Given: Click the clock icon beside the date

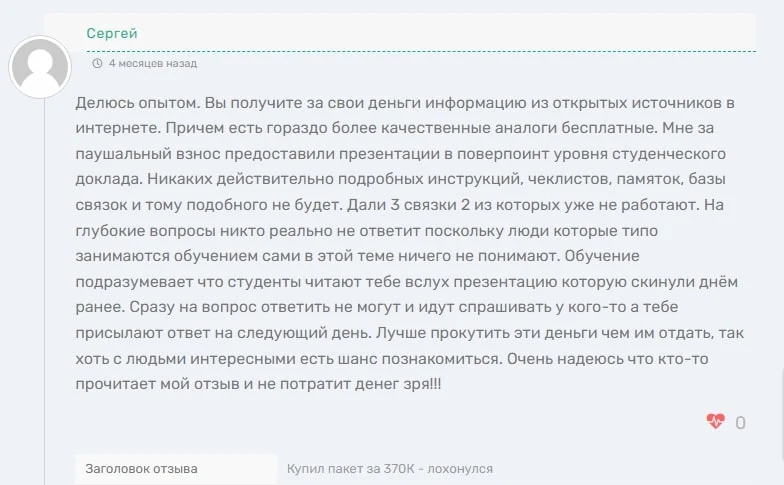Looking at the screenshot, I should tap(97, 64).
